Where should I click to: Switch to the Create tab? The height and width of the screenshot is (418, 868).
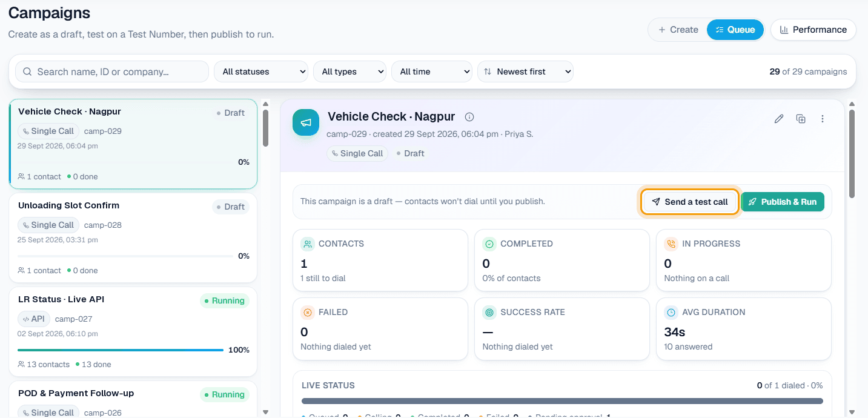pyautogui.click(x=678, y=30)
